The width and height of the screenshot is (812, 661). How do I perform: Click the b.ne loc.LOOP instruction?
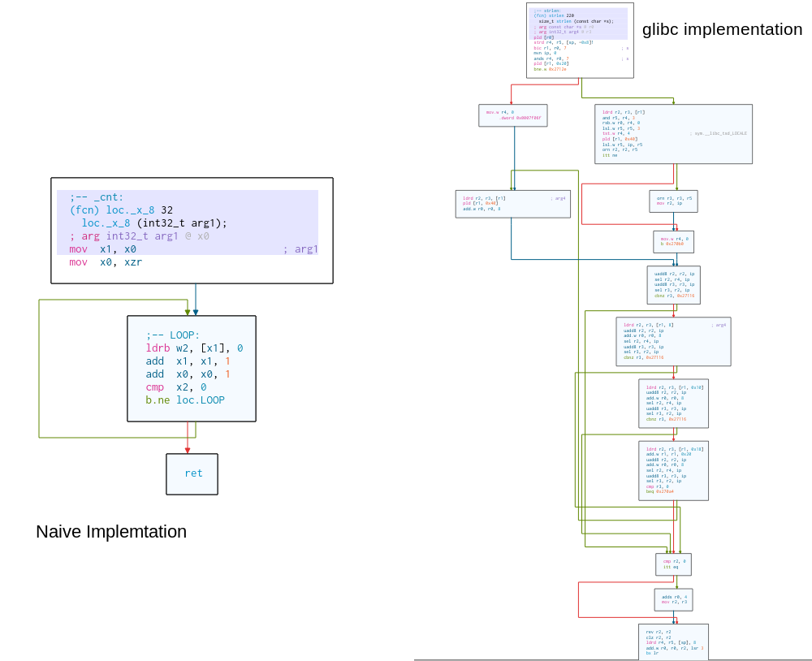(x=185, y=400)
